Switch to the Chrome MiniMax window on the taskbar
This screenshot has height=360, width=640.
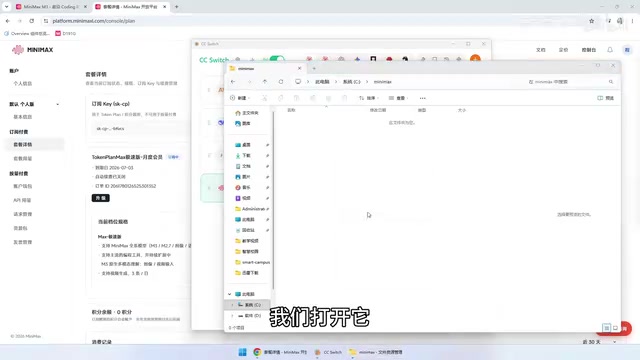pyautogui.click(x=280, y=352)
